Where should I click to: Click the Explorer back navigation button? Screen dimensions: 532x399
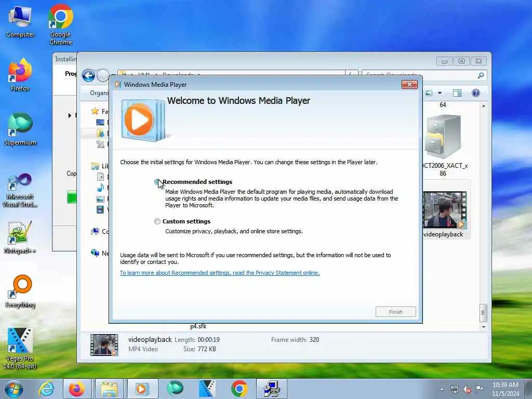click(88, 75)
